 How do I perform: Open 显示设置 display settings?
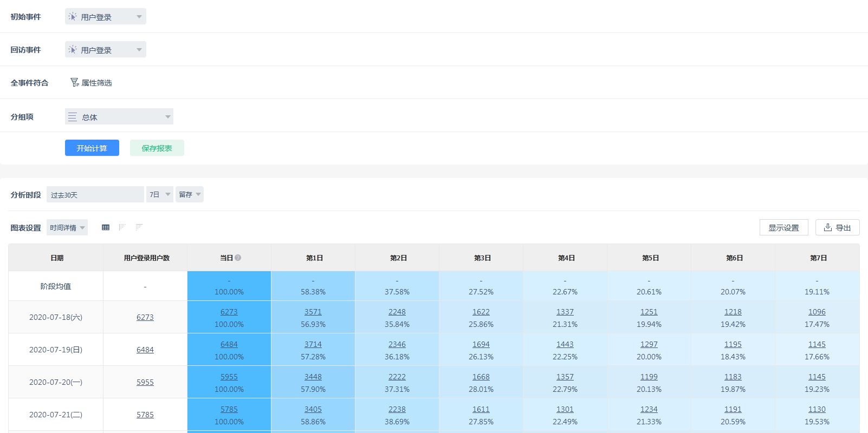tap(784, 227)
